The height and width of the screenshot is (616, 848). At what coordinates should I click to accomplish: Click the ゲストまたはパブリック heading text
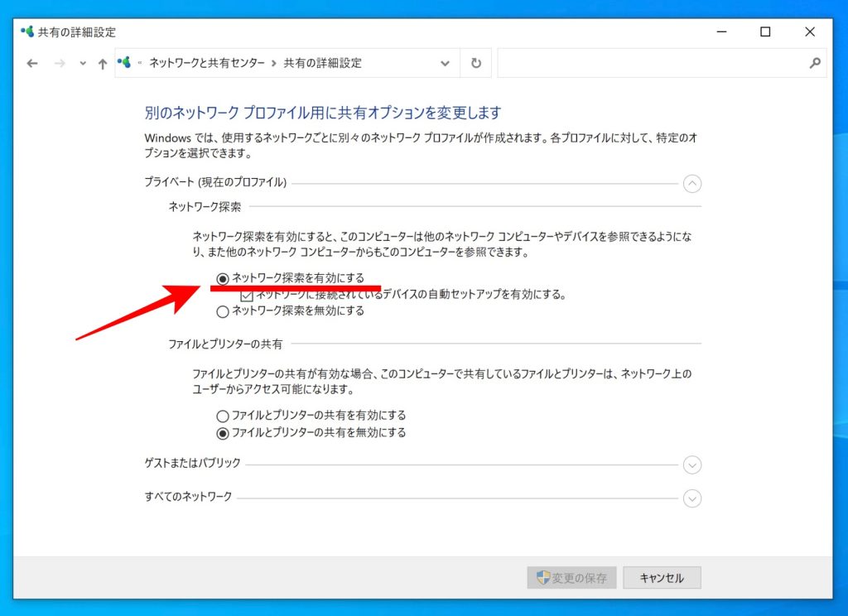pyautogui.click(x=192, y=463)
